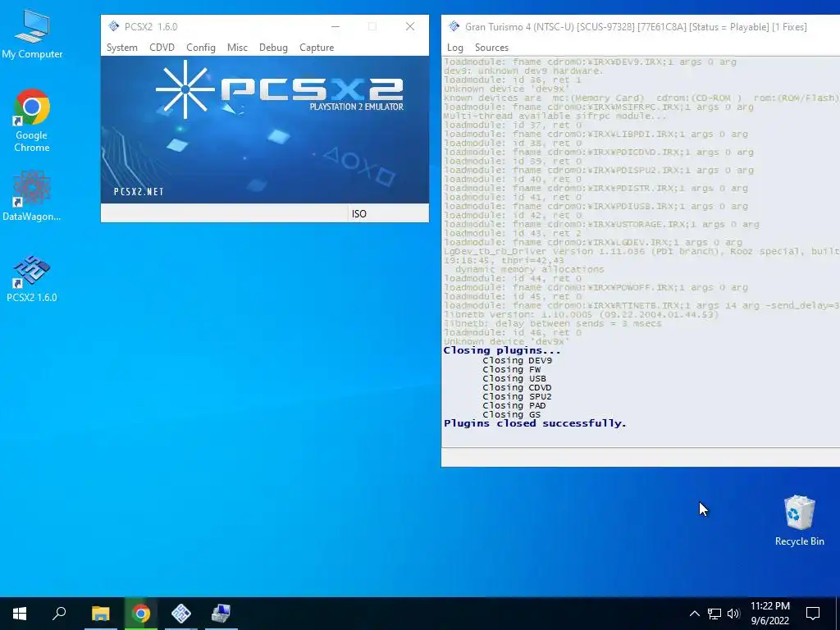
Task: Close the PCSX2 main window
Action: coord(410,26)
